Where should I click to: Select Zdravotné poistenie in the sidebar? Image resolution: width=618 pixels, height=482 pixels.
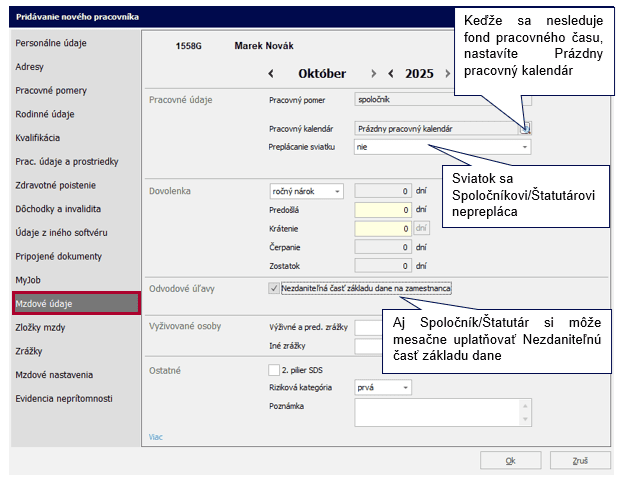click(x=55, y=185)
